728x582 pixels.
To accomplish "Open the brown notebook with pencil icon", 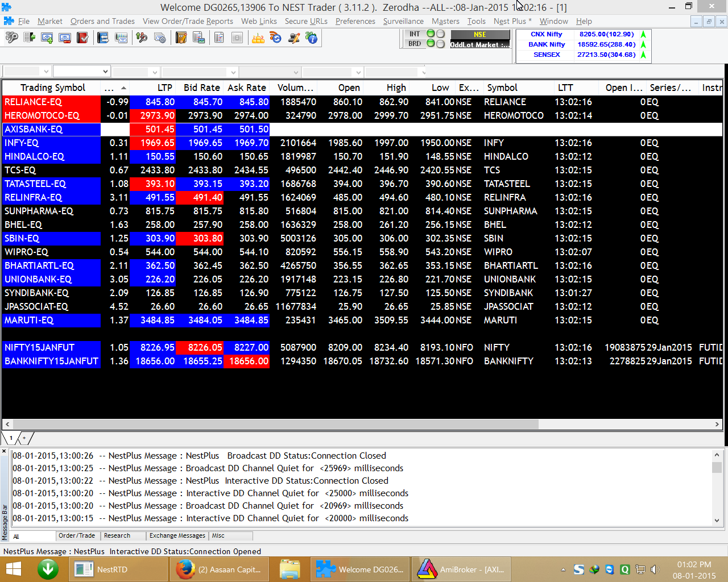I will tap(181, 38).
